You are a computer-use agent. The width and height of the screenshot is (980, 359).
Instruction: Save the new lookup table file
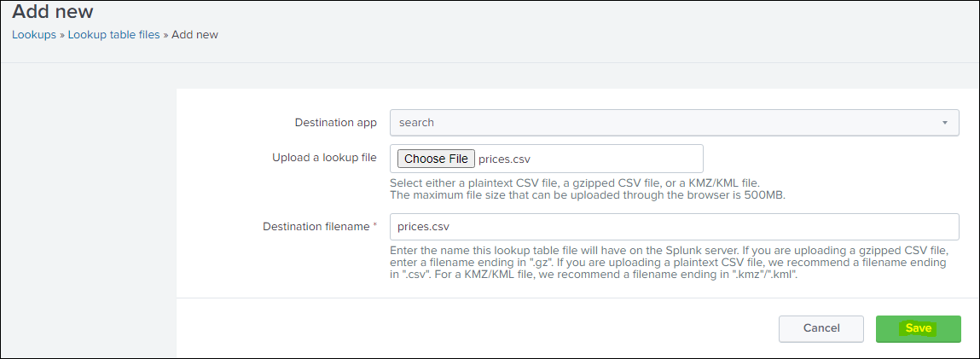[x=918, y=328]
